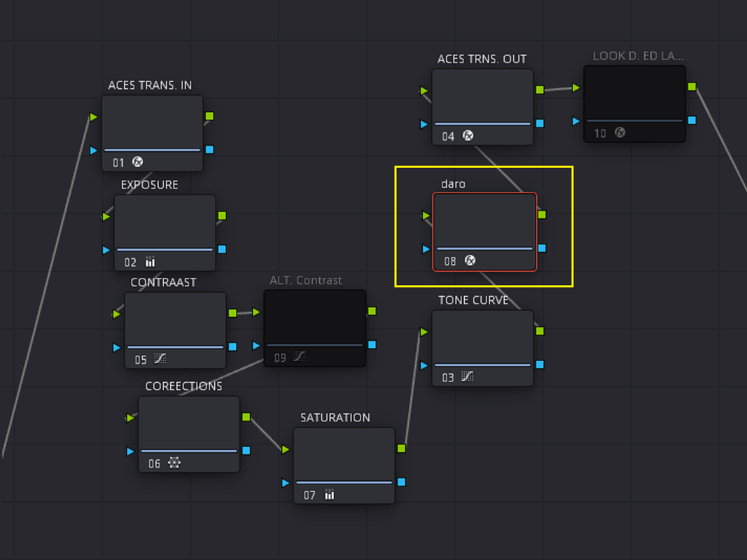The height and width of the screenshot is (560, 747).
Task: Click green RGB output of ALT. Contrast node
Action: [372, 311]
